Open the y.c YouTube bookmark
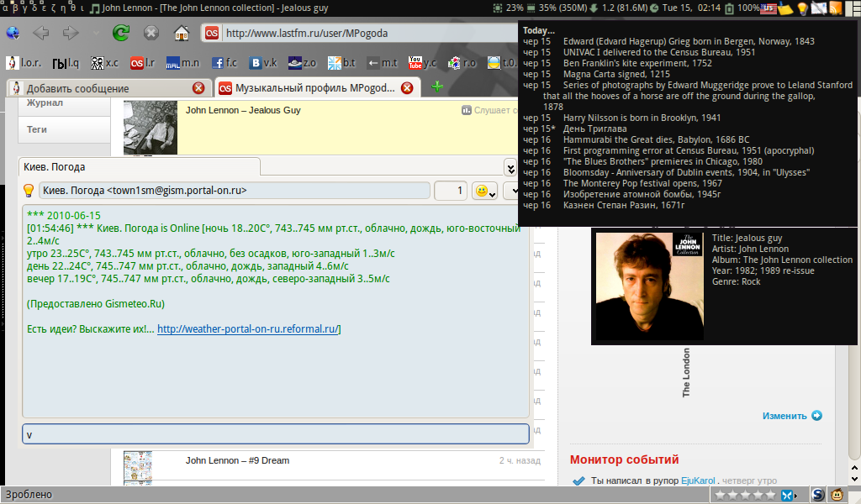The image size is (861, 504). pyautogui.click(x=422, y=63)
